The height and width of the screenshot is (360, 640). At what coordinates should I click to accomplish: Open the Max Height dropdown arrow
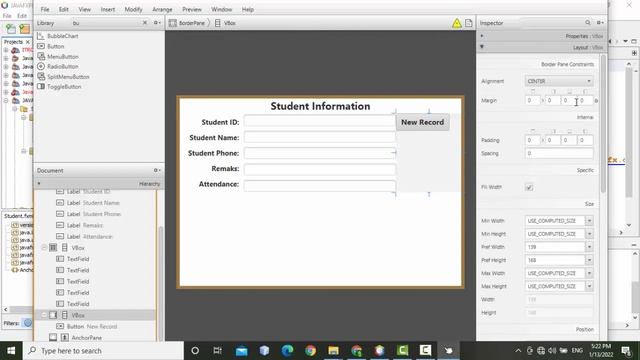[589, 286]
